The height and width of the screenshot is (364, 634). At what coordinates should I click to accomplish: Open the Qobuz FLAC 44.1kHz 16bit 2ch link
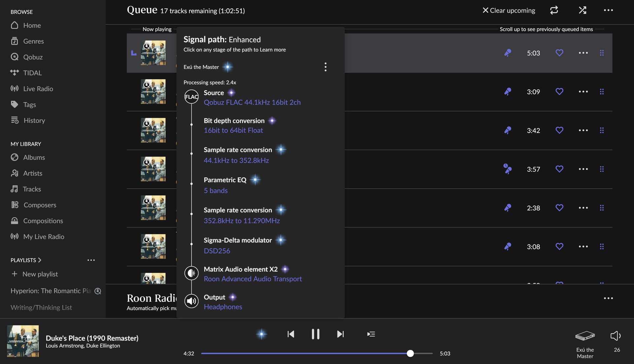[252, 102]
